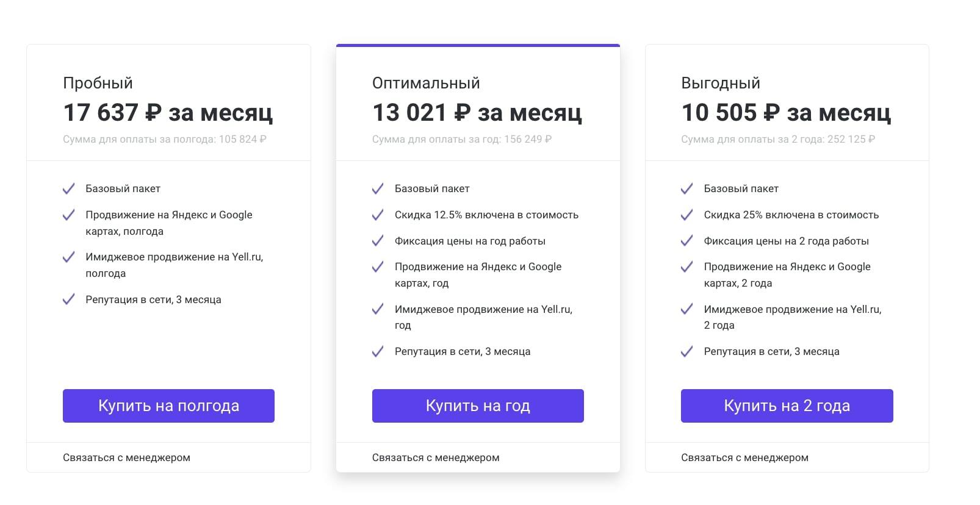
Task: Open Связаться с менеджером under Оптимальный plan
Action: (x=436, y=457)
